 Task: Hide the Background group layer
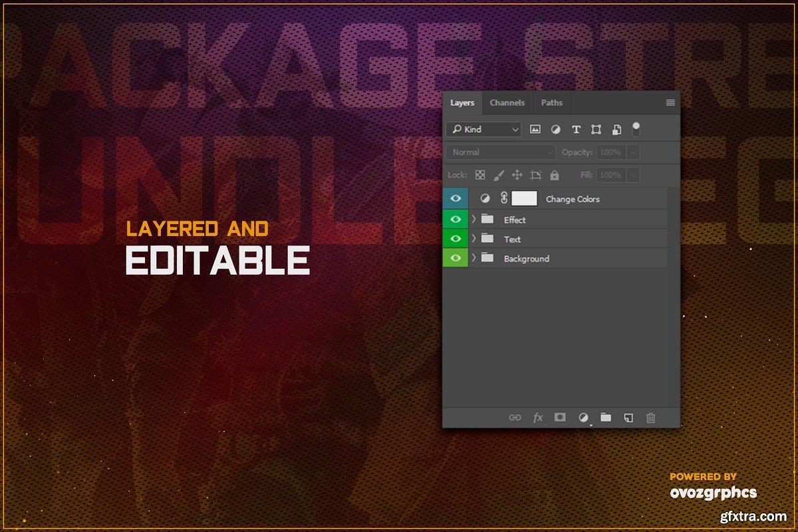point(456,258)
